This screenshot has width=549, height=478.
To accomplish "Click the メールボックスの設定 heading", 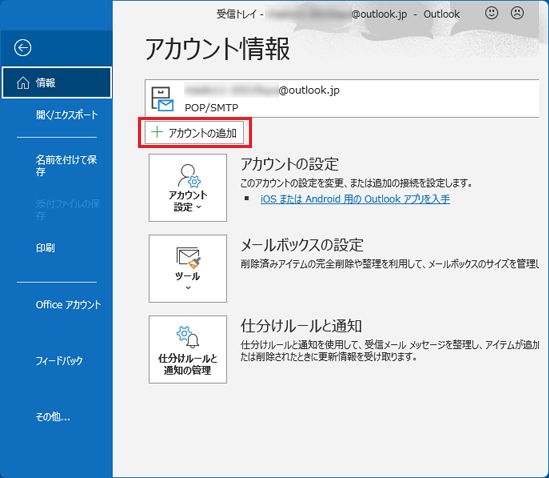I will pyautogui.click(x=302, y=245).
